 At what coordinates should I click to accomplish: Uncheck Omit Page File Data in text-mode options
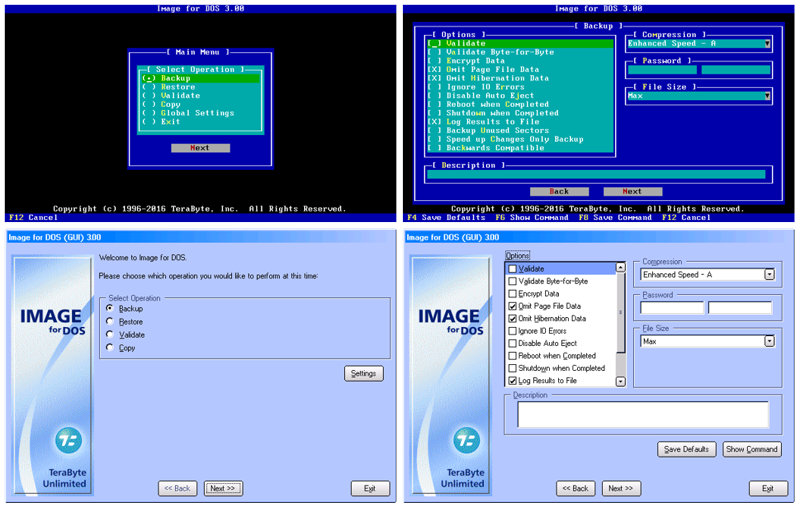[x=520, y=69]
